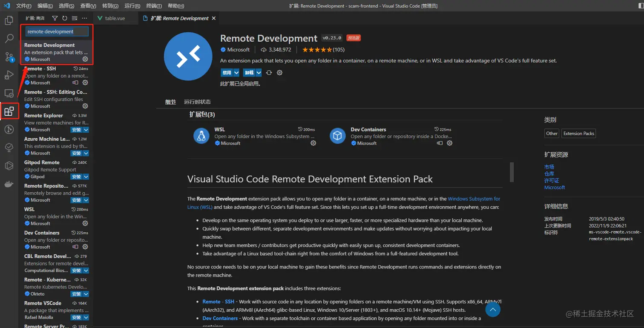Open the Docker view in activity bar
This screenshot has width=644, height=328.
9,184
